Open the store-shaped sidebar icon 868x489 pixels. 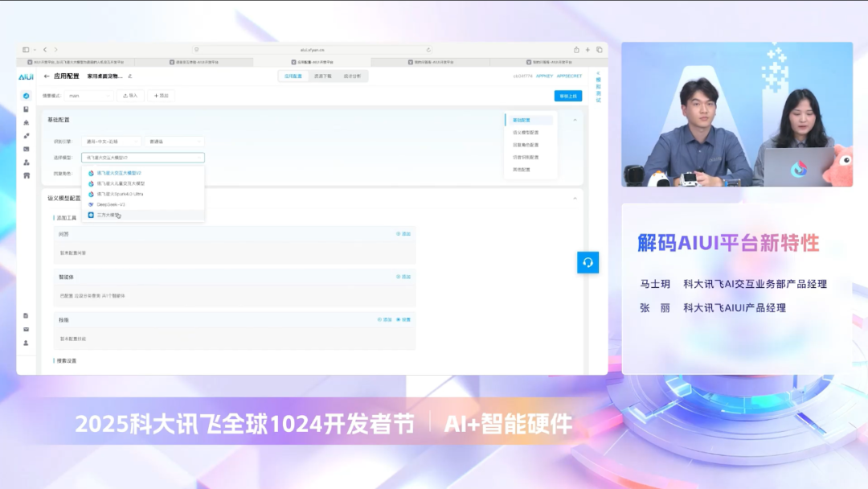point(26,175)
